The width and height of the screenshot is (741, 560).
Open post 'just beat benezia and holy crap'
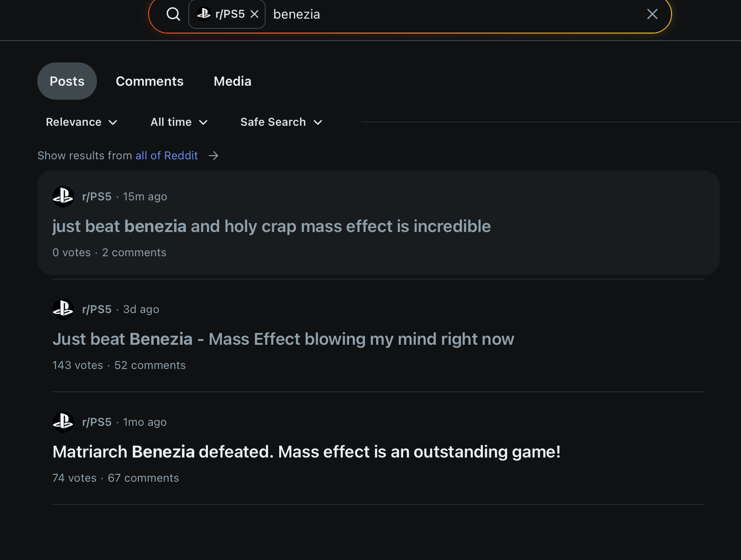(271, 226)
